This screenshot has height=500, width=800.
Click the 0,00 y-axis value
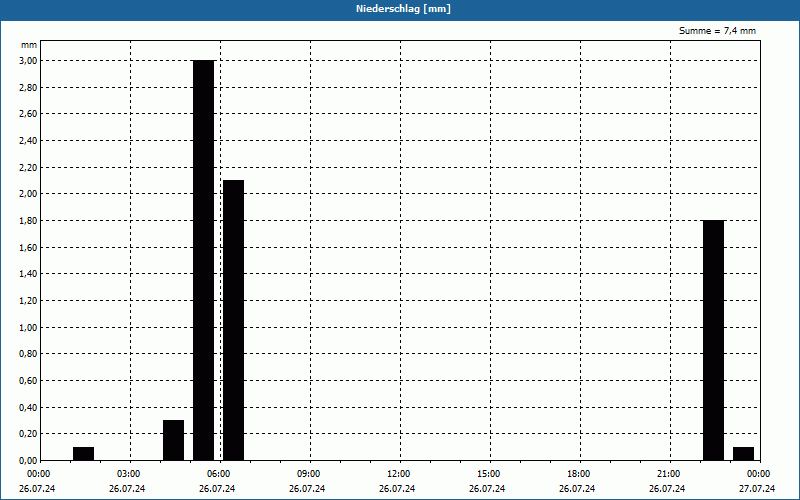[28, 461]
